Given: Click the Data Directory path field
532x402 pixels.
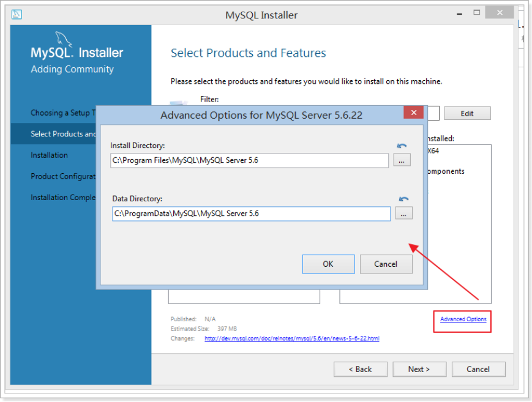Looking at the screenshot, I should point(252,214).
